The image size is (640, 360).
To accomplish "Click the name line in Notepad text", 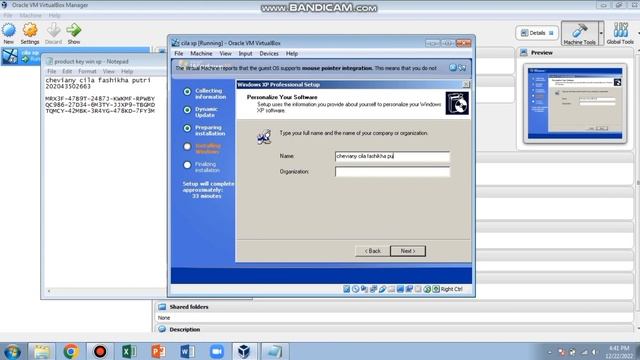I will [x=98, y=80].
